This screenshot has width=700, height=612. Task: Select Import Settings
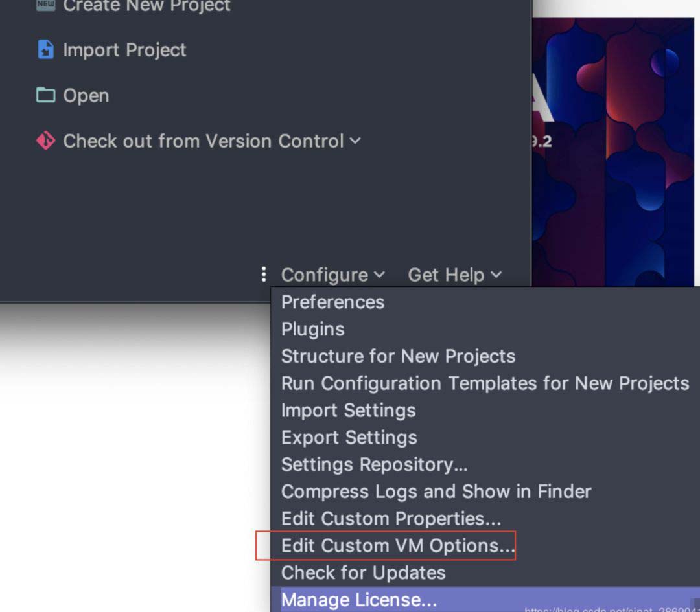348,410
